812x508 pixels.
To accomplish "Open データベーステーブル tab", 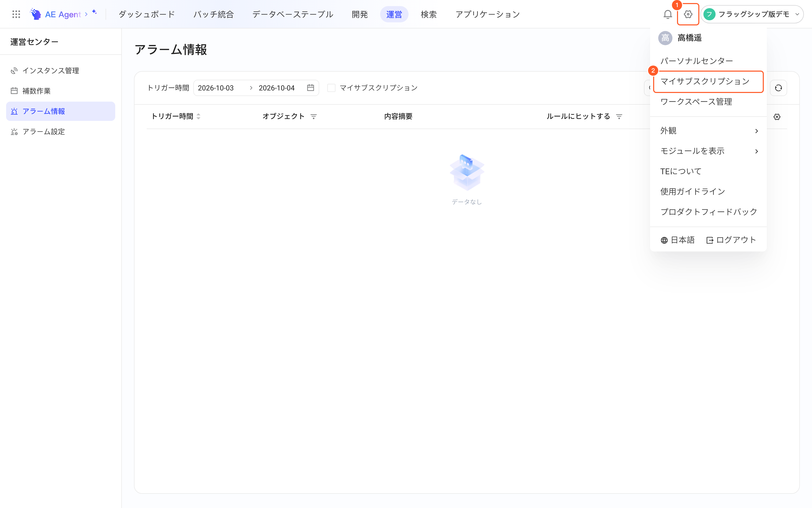I will 293,14.
